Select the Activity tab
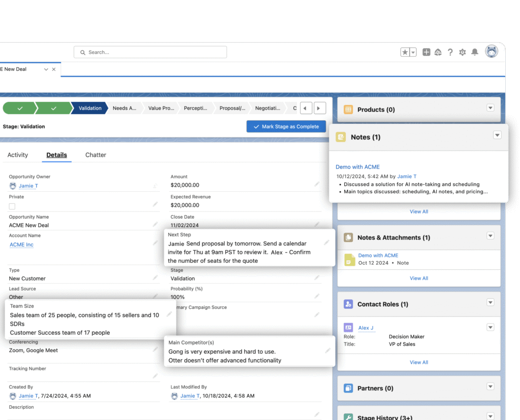The width and height of the screenshot is (520, 420). click(18, 155)
